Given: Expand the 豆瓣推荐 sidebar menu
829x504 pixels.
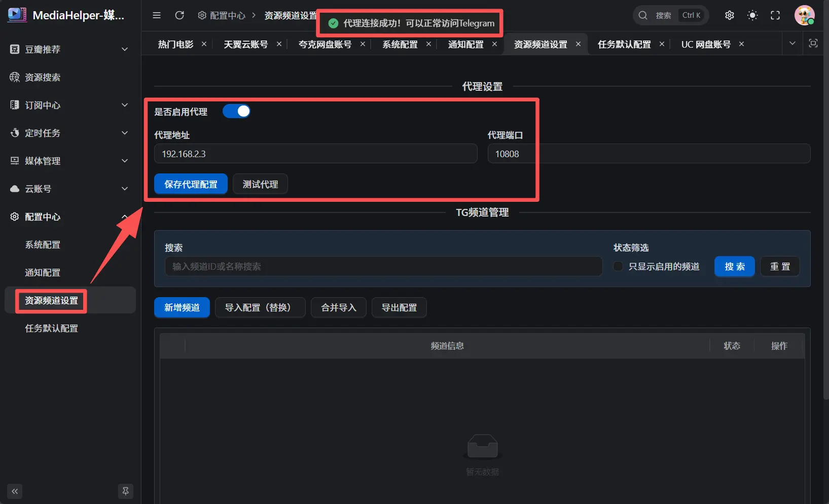Looking at the screenshot, I should tap(69, 49).
